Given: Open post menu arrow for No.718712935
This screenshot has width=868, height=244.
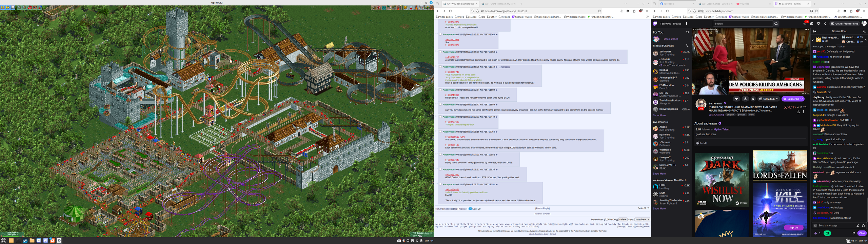Looking at the screenshot, I should tap(497, 170).
